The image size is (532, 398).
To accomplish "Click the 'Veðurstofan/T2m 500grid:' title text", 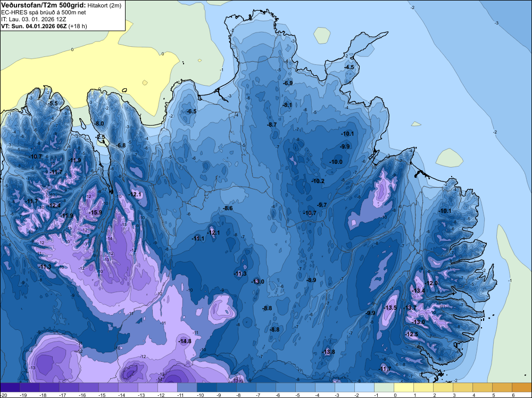I will pos(43,5).
